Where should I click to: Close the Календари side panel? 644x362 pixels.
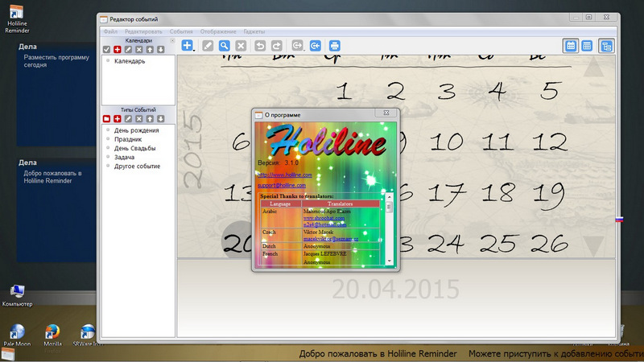pyautogui.click(x=172, y=40)
